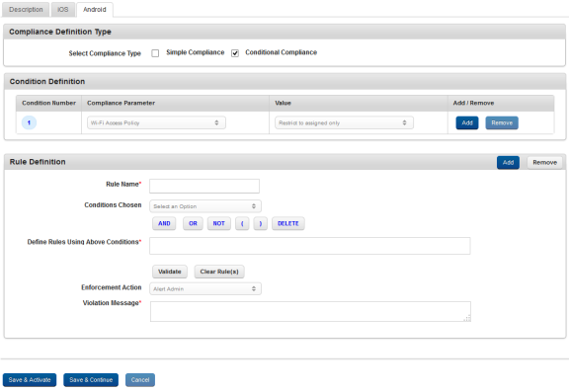Add a condition row in Condition Definition
Viewport: 569px width, 392px height.
467,122
